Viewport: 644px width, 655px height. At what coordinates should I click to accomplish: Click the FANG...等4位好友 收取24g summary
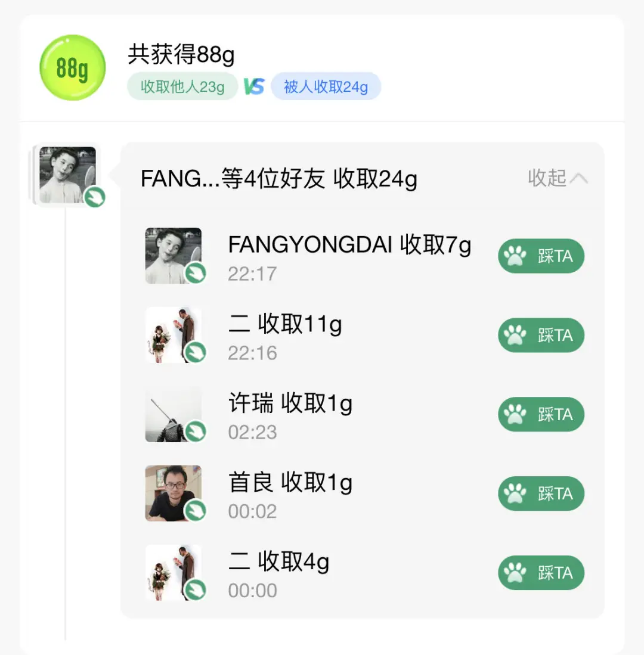click(x=278, y=178)
